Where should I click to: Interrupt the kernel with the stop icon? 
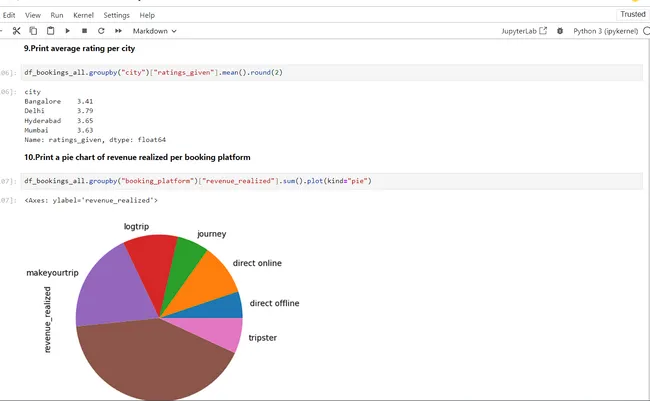[x=85, y=31]
